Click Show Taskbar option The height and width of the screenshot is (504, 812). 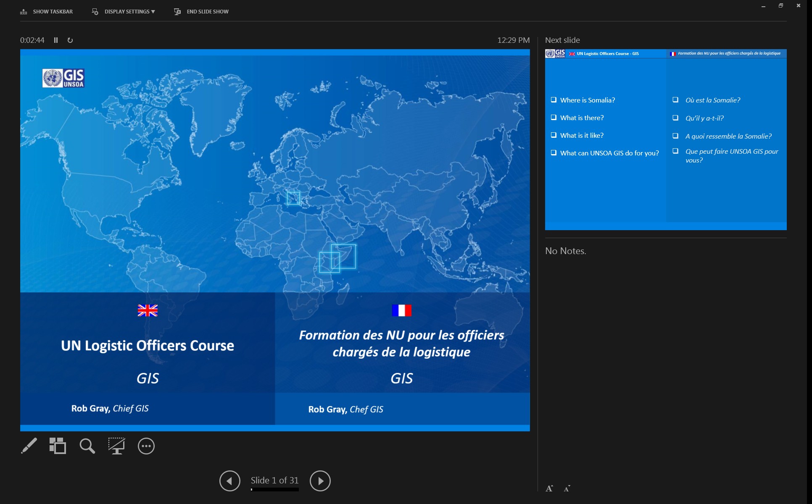tap(53, 12)
